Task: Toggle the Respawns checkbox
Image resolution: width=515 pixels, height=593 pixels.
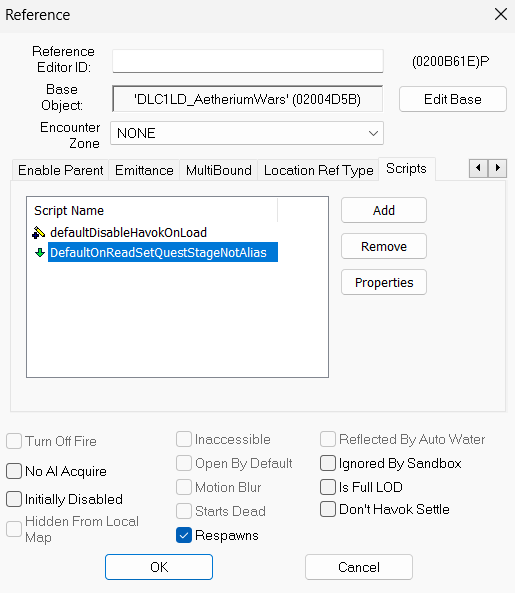Action: (184, 535)
